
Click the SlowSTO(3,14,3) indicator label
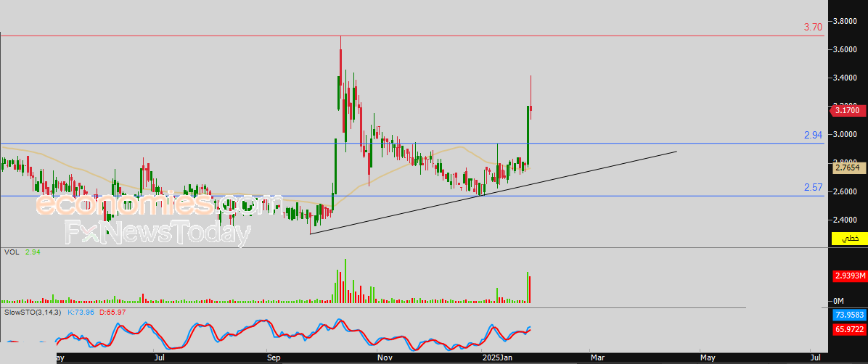(32, 313)
